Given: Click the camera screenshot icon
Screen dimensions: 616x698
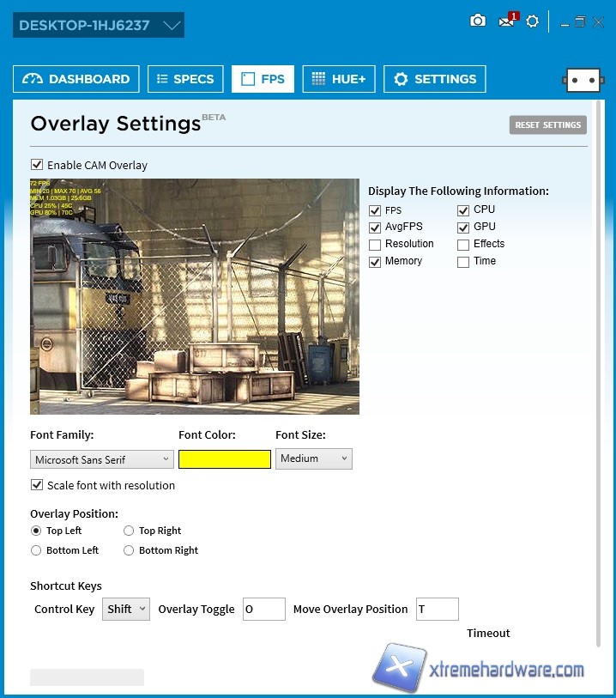Looking at the screenshot, I should 478,21.
